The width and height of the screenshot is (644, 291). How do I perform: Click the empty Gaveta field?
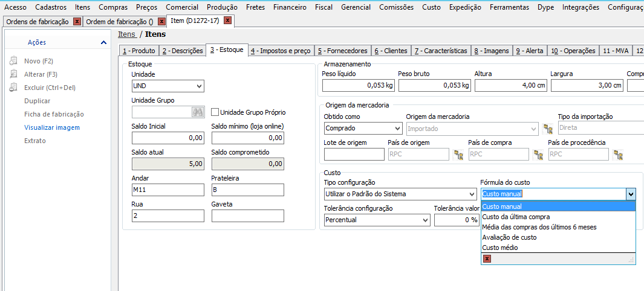[248, 216]
